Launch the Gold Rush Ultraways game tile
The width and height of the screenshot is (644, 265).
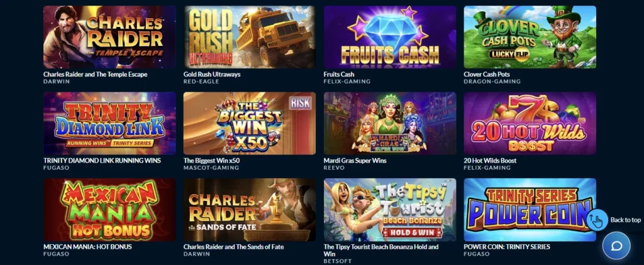pos(250,37)
